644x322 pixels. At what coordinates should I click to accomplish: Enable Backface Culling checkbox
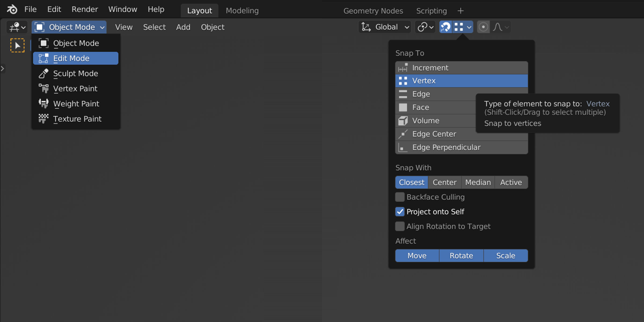coord(400,197)
